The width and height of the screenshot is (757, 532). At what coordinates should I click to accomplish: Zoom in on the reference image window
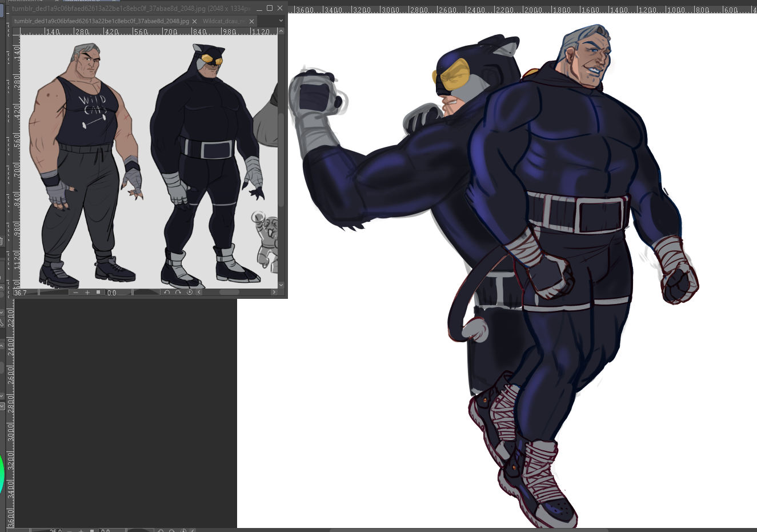click(x=87, y=293)
